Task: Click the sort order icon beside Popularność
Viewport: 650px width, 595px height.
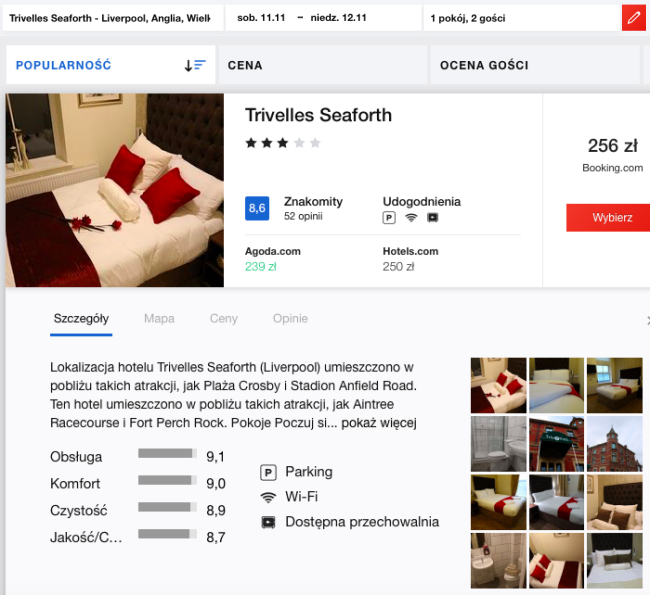Action: (194, 65)
